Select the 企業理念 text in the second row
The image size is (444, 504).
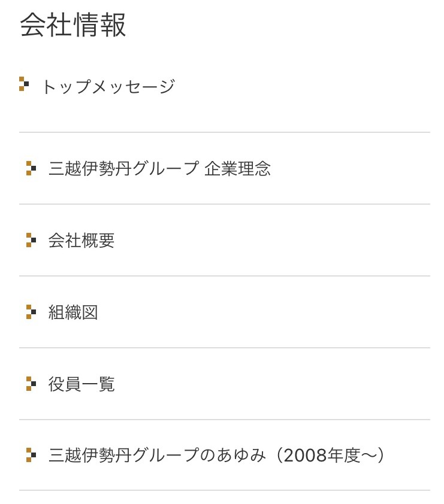(237, 168)
